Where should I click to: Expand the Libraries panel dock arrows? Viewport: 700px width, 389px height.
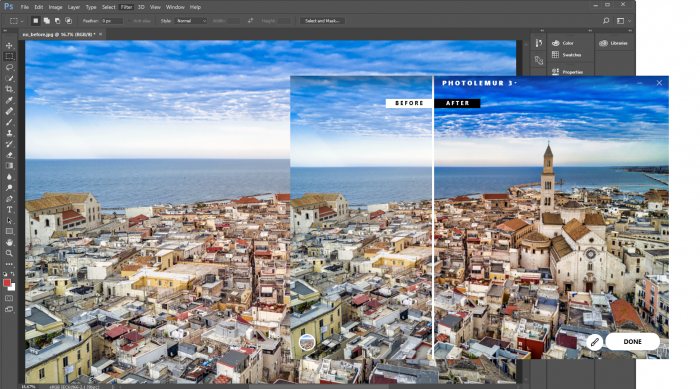point(630,31)
